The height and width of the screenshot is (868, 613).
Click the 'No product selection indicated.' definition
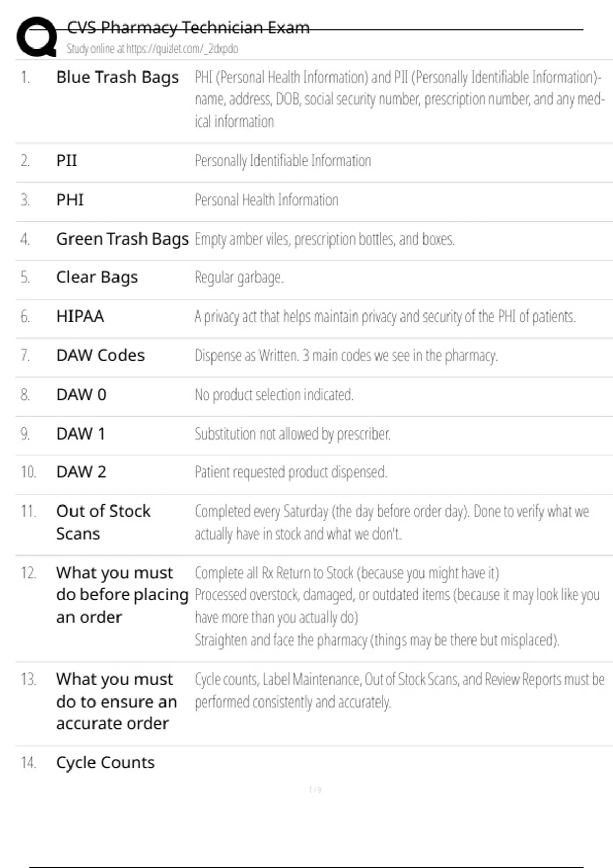point(274,395)
